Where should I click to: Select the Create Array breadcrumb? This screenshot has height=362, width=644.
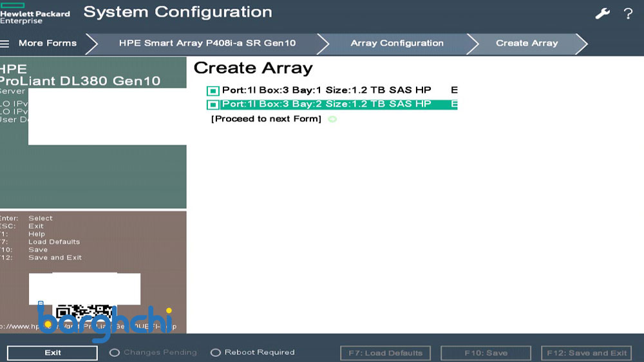coord(526,43)
